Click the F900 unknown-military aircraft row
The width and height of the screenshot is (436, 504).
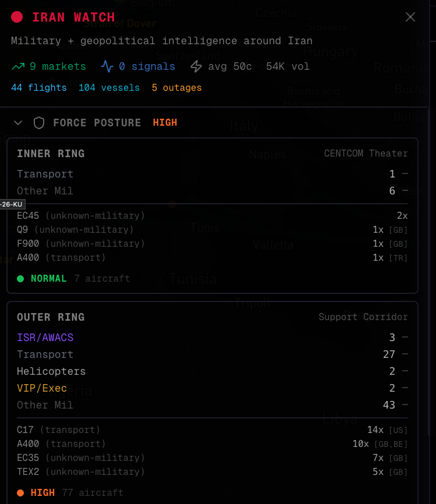point(212,244)
